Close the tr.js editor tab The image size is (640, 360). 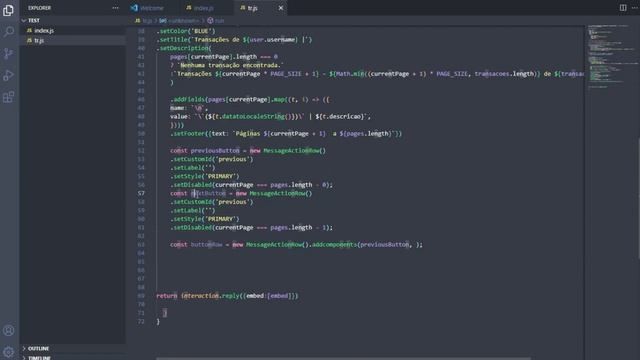click(281, 8)
